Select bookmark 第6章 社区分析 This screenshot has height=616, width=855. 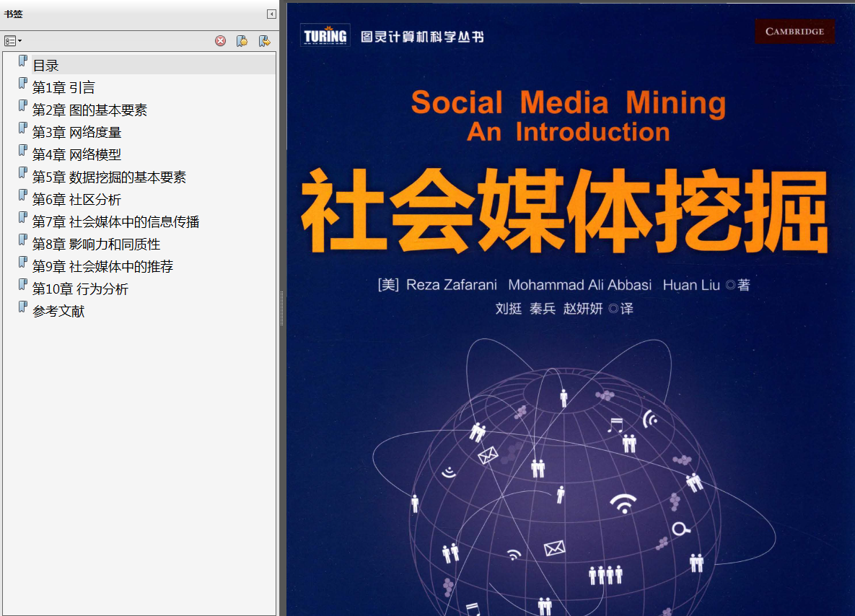click(x=76, y=200)
